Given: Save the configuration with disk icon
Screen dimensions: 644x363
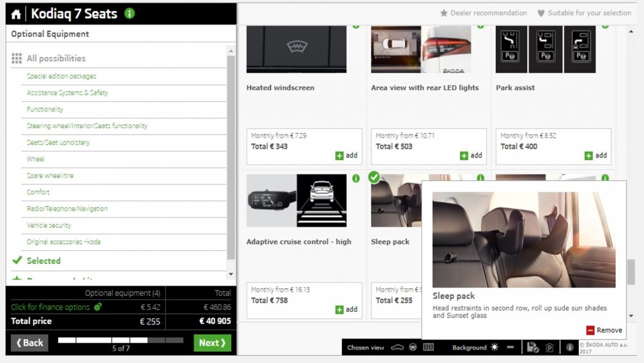Looking at the screenshot, I should [x=533, y=348].
